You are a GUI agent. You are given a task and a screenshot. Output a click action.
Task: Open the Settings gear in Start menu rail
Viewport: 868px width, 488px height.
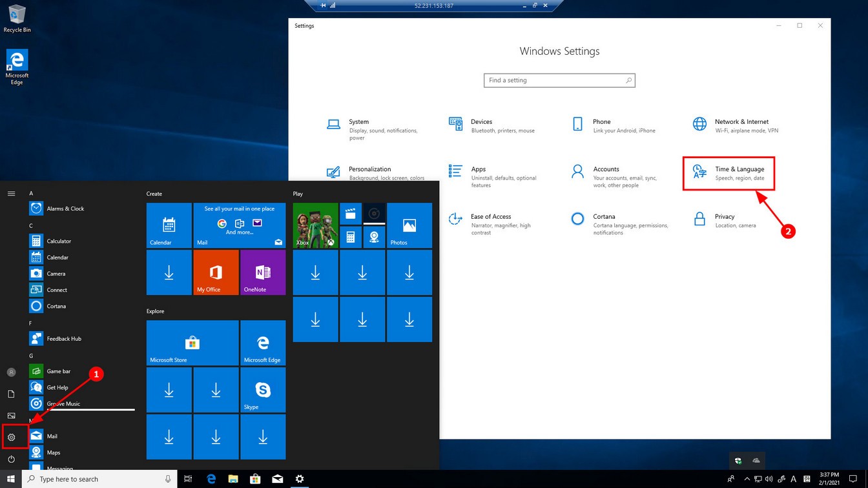[11, 437]
